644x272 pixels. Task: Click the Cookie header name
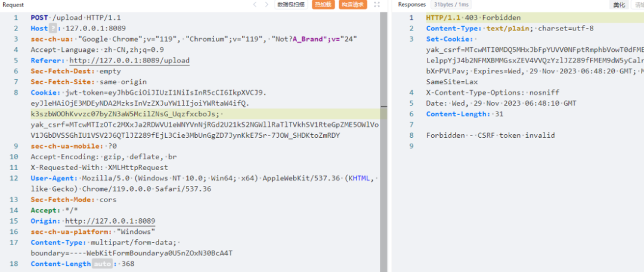(x=45, y=92)
